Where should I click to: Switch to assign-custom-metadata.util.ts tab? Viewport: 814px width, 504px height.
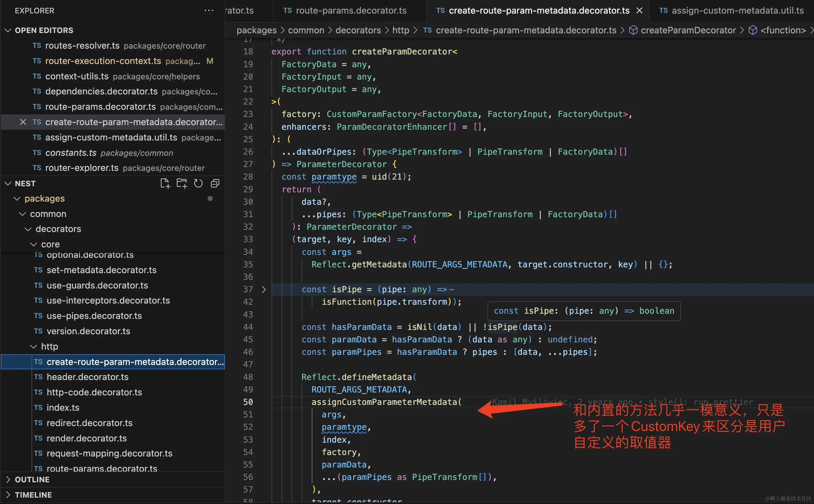coord(737,10)
